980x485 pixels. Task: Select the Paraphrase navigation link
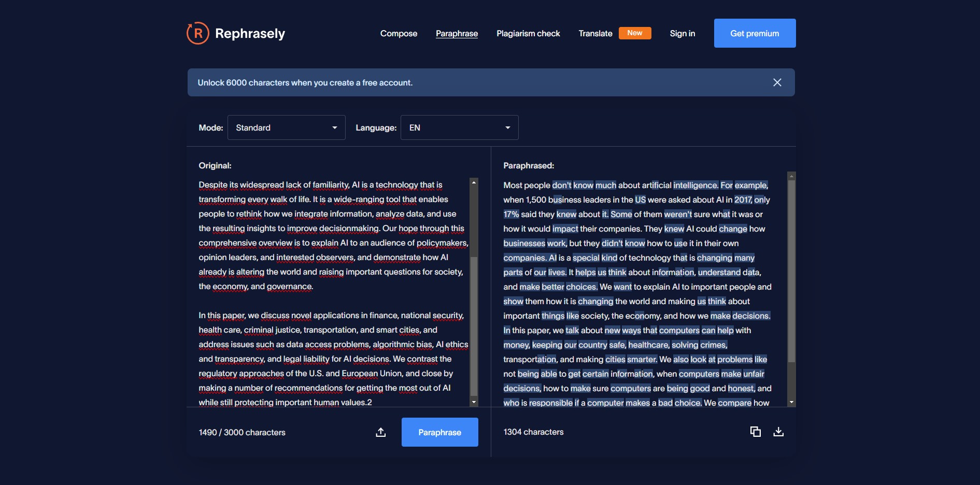(457, 33)
